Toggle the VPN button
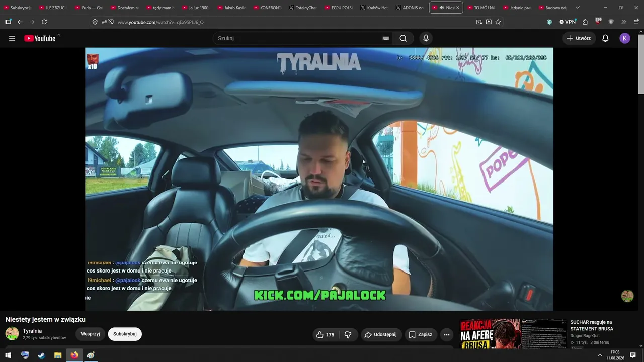644x362 pixels. (568, 22)
